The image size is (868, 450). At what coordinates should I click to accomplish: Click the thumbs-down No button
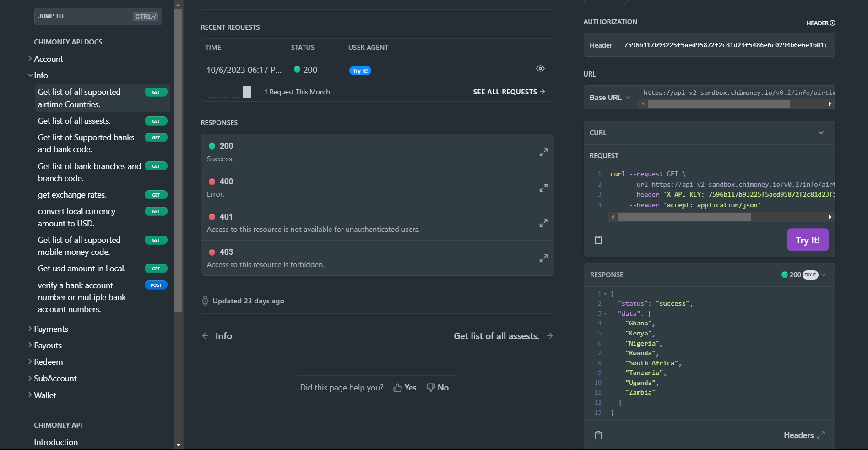pyautogui.click(x=438, y=388)
